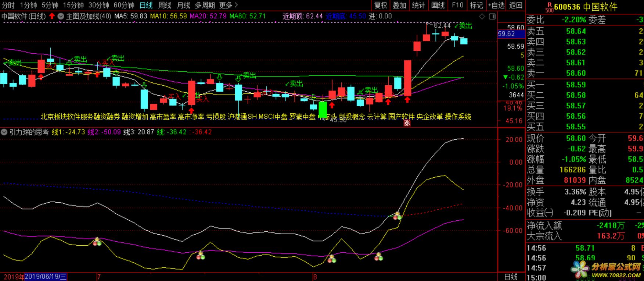Image resolution: width=644 pixels, height=281 pixels.
Task: Click the 叠加 overlay button
Action: coord(399,5)
